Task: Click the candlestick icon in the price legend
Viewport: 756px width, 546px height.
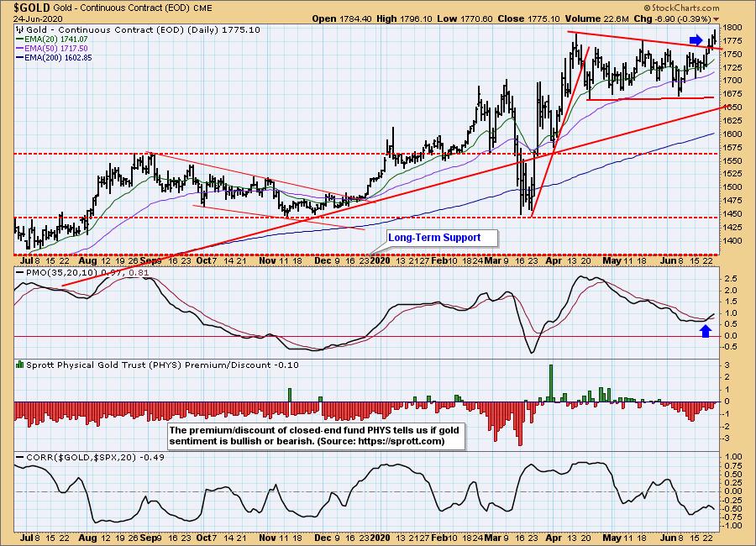Action: coord(20,29)
